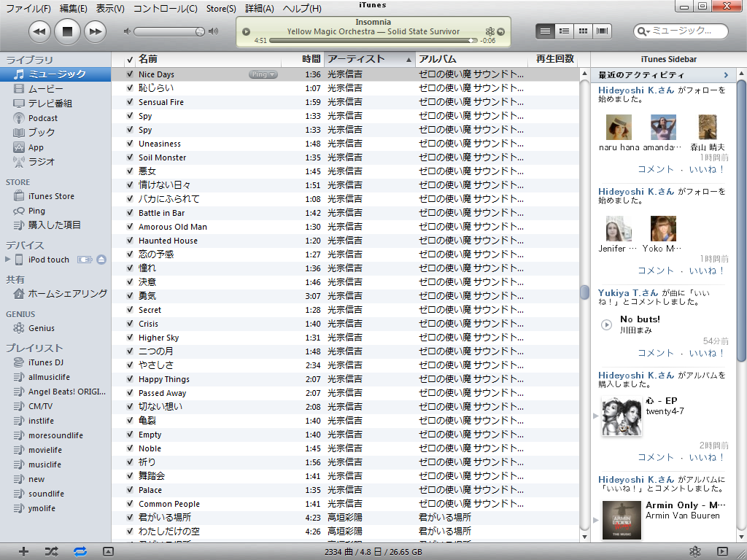Add a new playlist with plus button
747x560 pixels.
[x=23, y=551]
